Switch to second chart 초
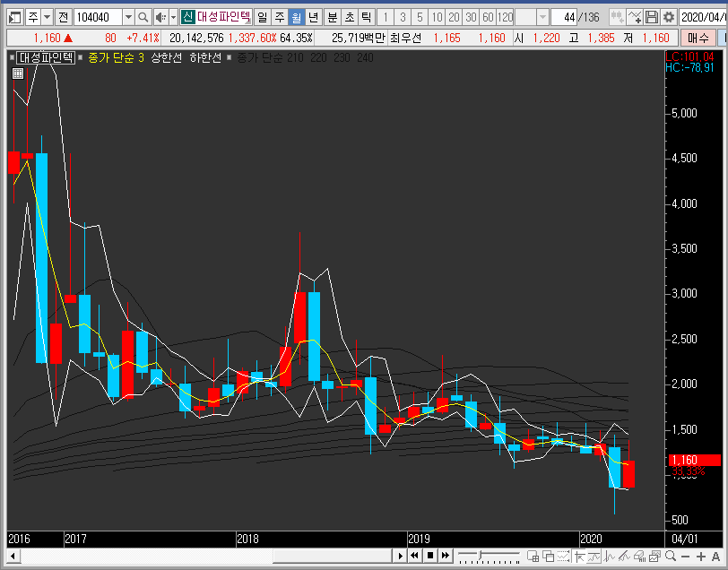This screenshot has height=570, width=728. (349, 18)
